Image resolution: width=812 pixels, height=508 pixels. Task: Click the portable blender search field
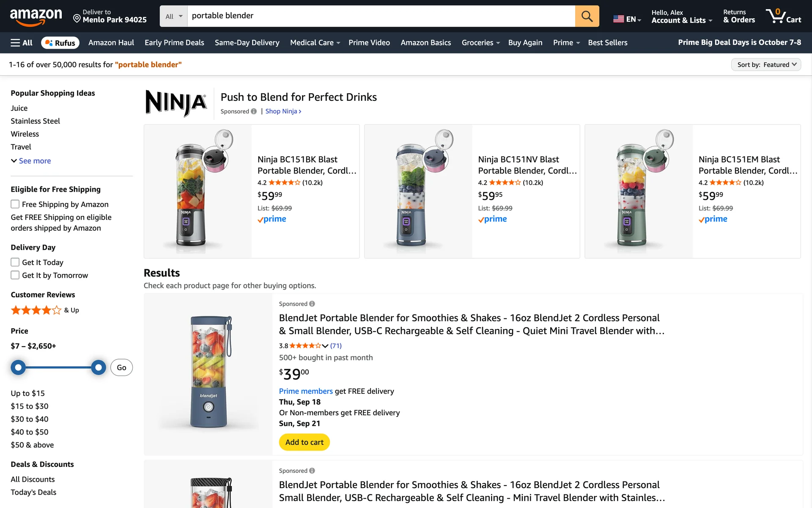click(381, 16)
